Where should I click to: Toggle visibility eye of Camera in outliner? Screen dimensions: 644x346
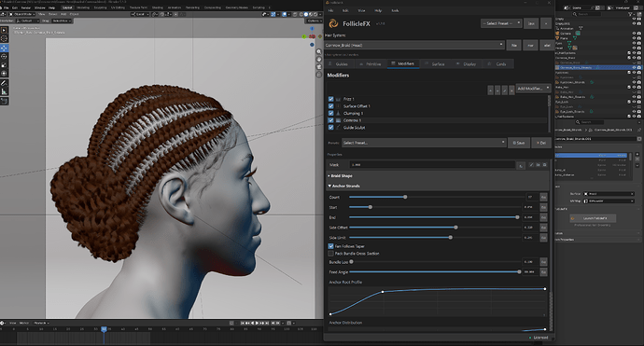(x=634, y=34)
